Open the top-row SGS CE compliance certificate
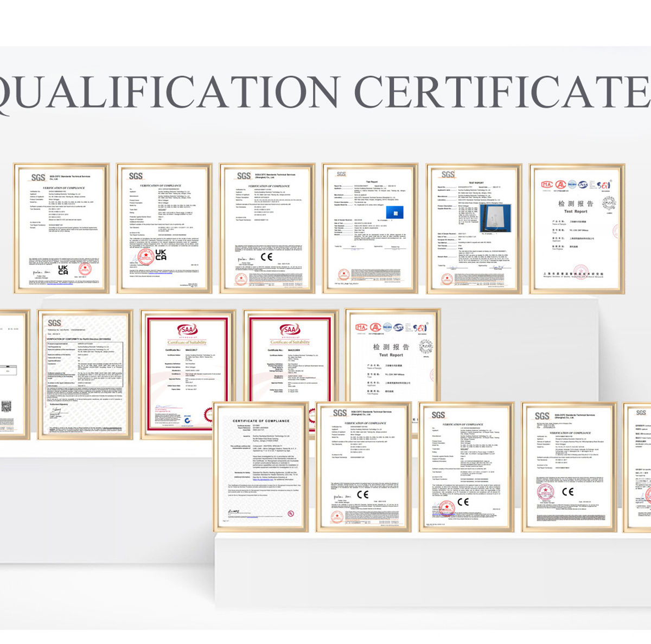The height and width of the screenshot is (644, 651). pyautogui.click(x=267, y=228)
